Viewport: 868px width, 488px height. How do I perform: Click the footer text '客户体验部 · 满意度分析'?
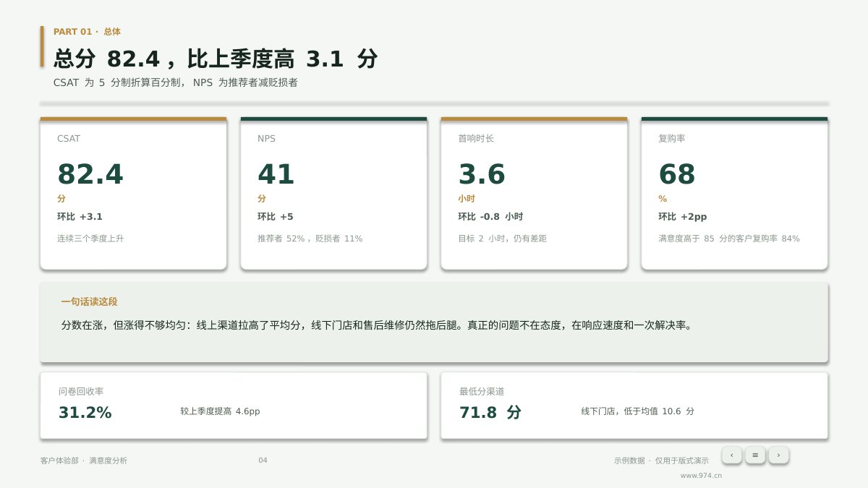coord(84,460)
